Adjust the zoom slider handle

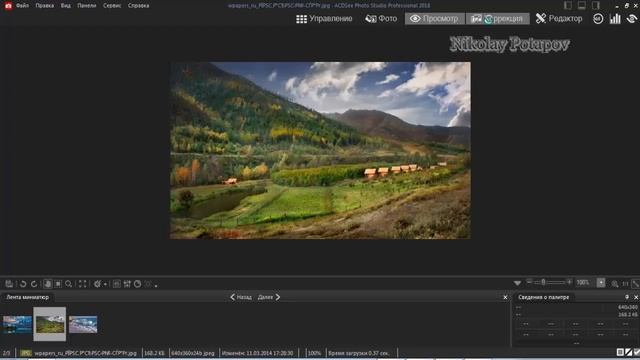[x=543, y=282]
